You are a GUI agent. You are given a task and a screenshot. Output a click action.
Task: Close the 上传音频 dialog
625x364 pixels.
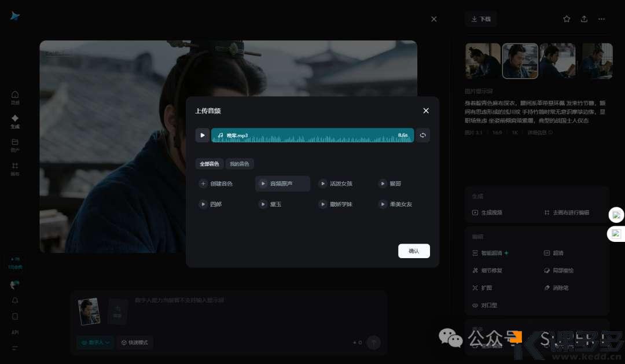pyautogui.click(x=426, y=111)
